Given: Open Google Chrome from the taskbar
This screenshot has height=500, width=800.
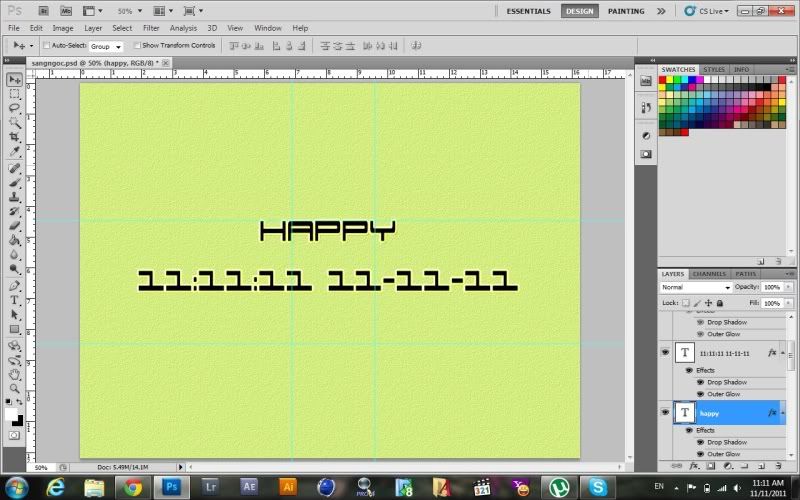Looking at the screenshot, I should tap(132, 487).
